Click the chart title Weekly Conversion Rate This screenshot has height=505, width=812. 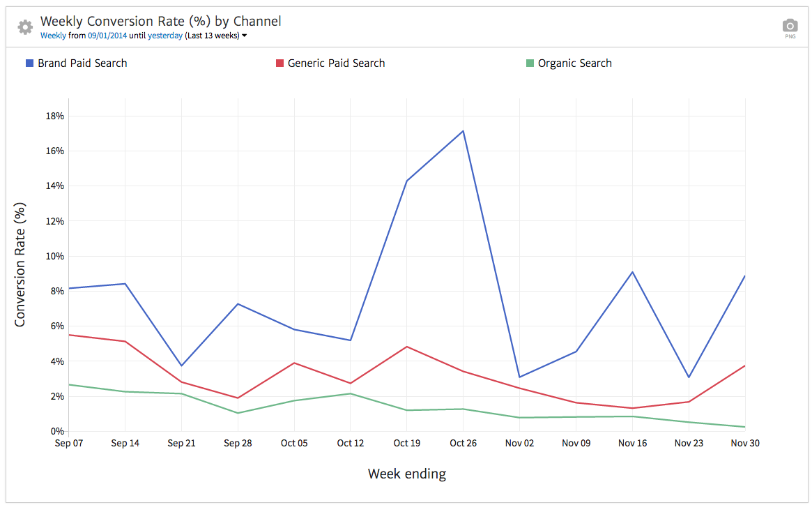pos(160,22)
